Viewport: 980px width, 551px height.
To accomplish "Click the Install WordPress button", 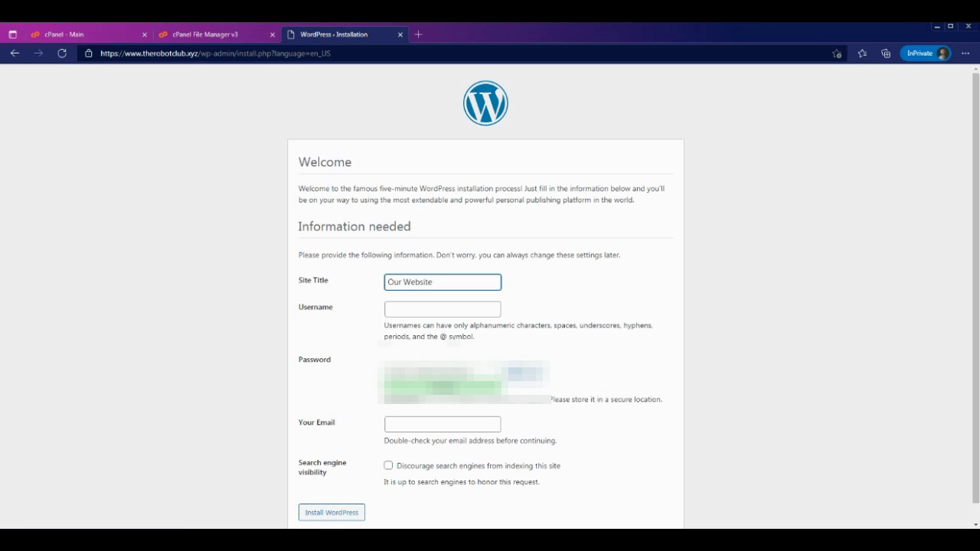I will pyautogui.click(x=332, y=513).
